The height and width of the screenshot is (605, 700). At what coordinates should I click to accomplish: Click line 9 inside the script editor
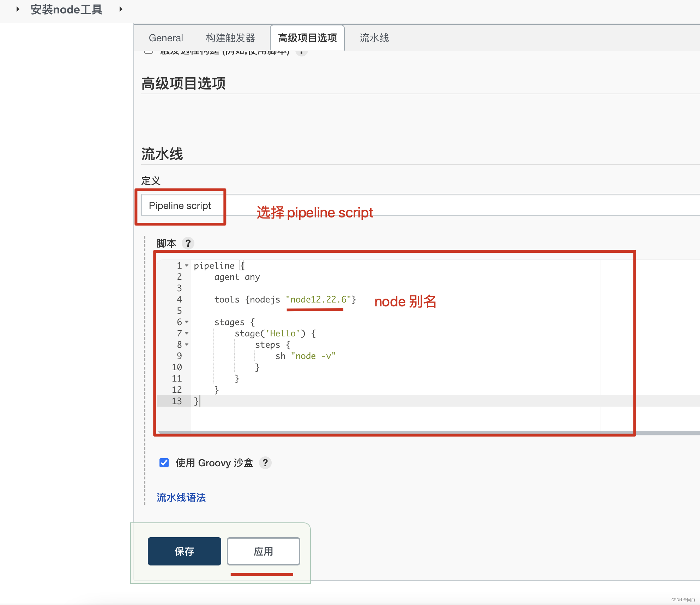[305, 356]
